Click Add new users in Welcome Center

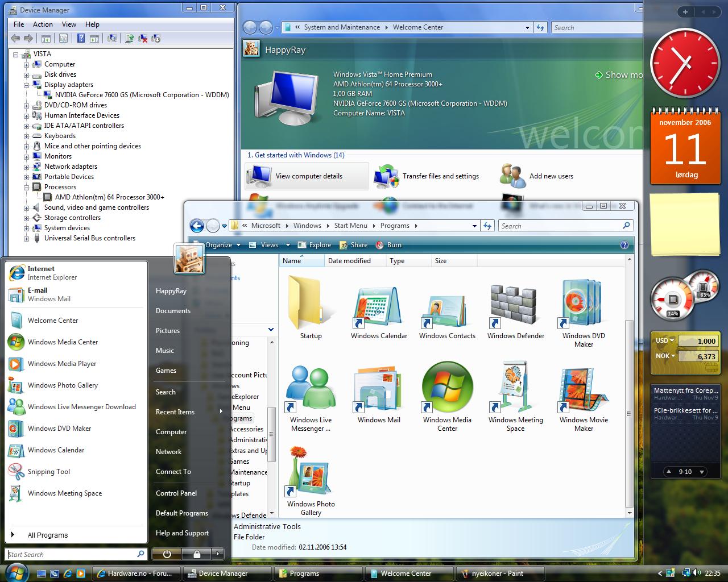(x=537, y=176)
